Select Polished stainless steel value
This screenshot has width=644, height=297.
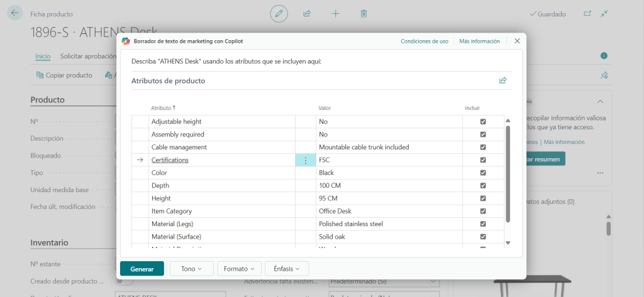point(389,224)
